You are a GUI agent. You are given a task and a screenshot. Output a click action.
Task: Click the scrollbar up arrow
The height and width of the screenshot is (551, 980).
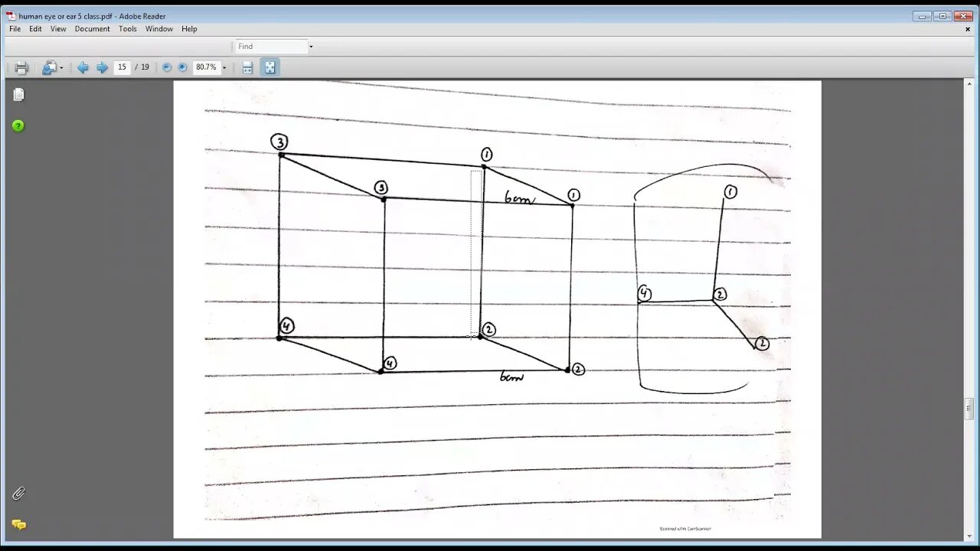[x=969, y=85]
